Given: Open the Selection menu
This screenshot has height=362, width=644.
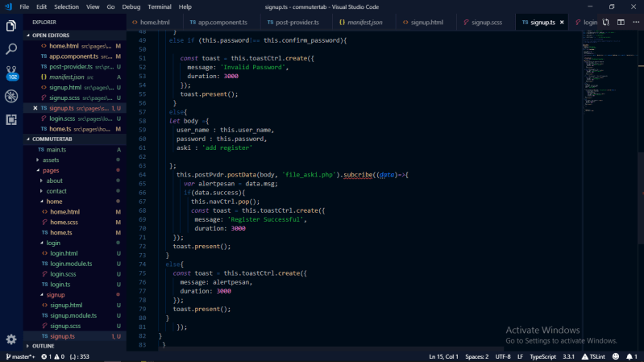Looking at the screenshot, I should point(66,6).
